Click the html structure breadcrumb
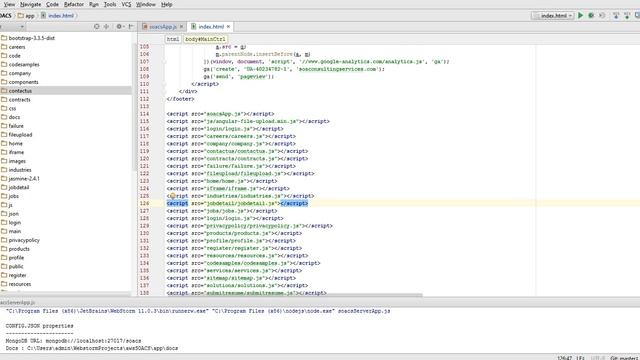 coord(173,39)
